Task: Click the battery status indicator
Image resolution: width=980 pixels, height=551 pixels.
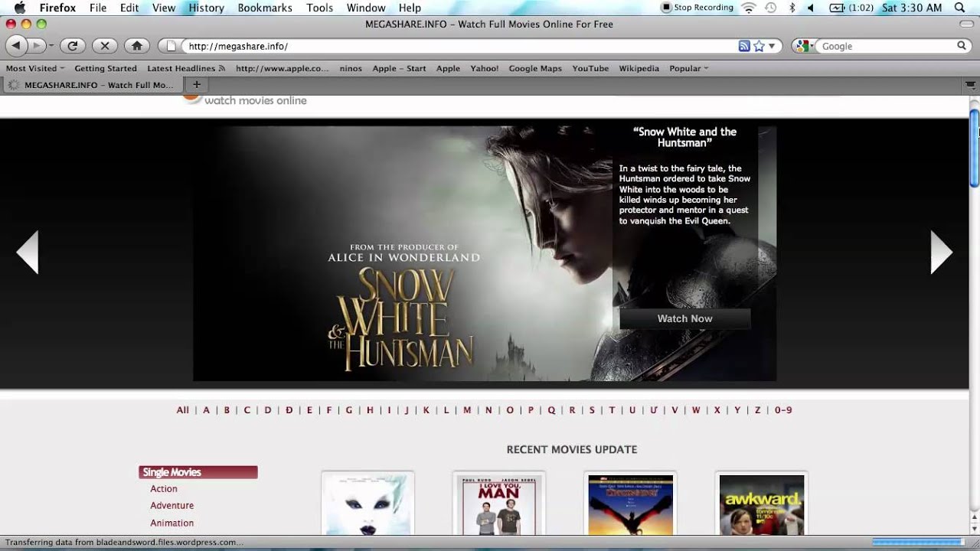Action: (851, 8)
